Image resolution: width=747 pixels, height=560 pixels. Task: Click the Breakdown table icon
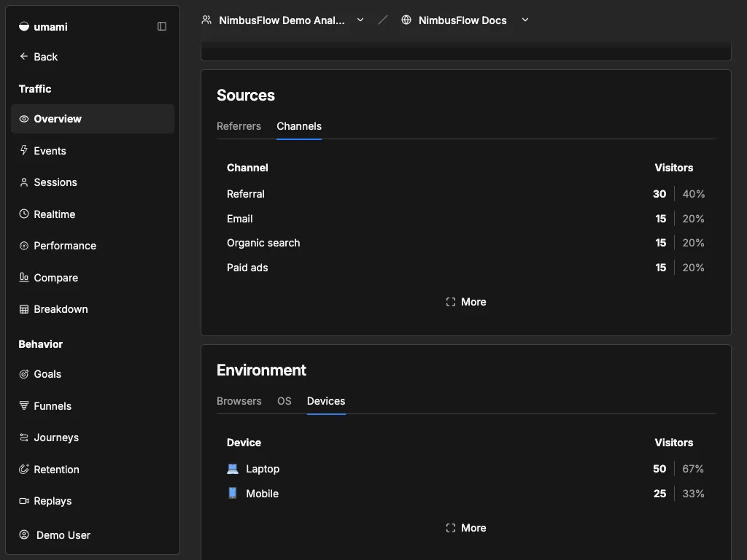[24, 309]
